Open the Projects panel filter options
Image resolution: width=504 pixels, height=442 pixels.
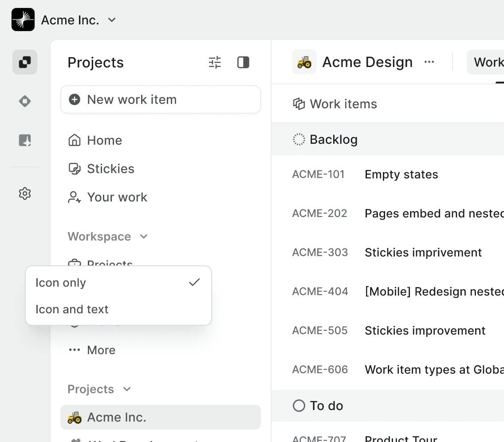(215, 63)
